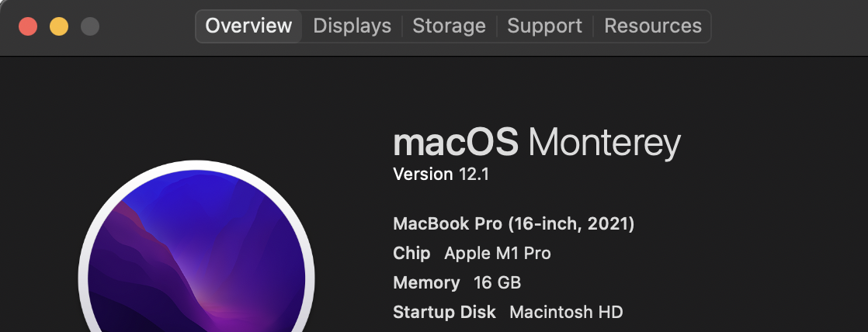This screenshot has height=332, width=868.
Task: Click the Memory label
Action: pyautogui.click(x=426, y=283)
